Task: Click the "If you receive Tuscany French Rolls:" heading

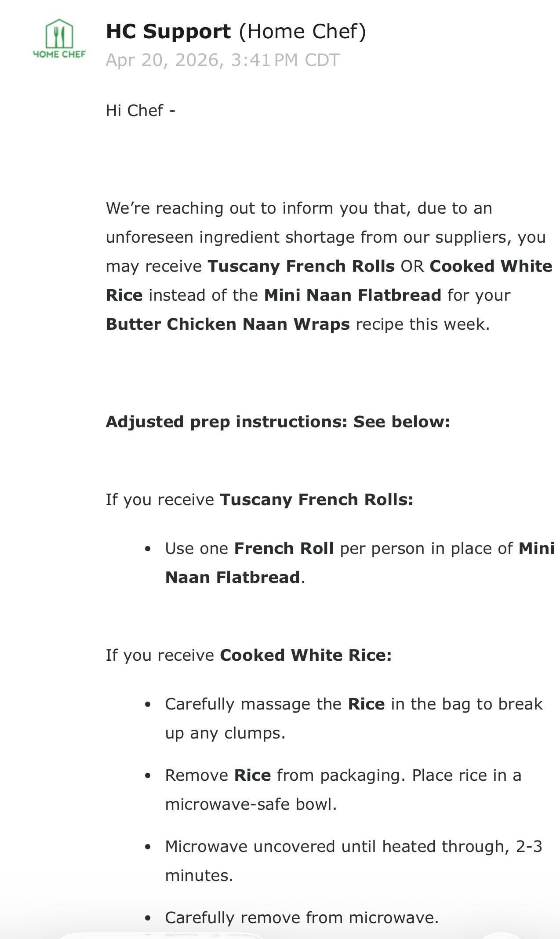Action: point(259,499)
